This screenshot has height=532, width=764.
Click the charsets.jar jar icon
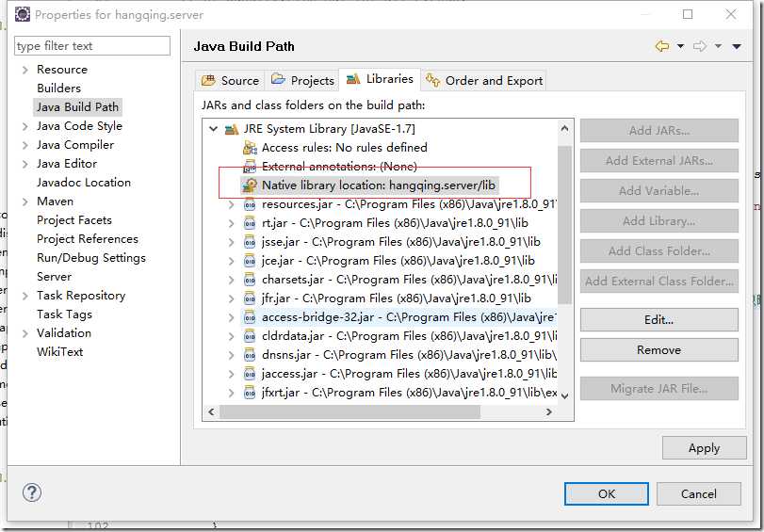250,280
